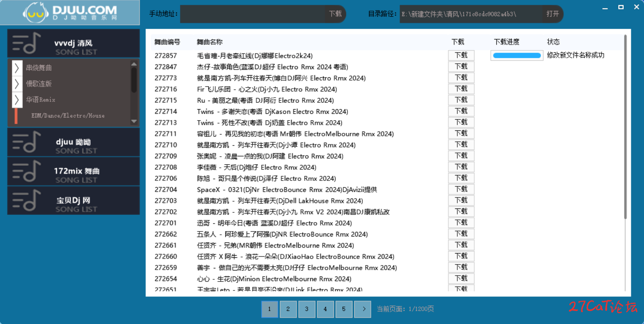The image size is (644, 324).
Task: Download song 272662 阿珍爱上了阿强
Action: point(461,234)
